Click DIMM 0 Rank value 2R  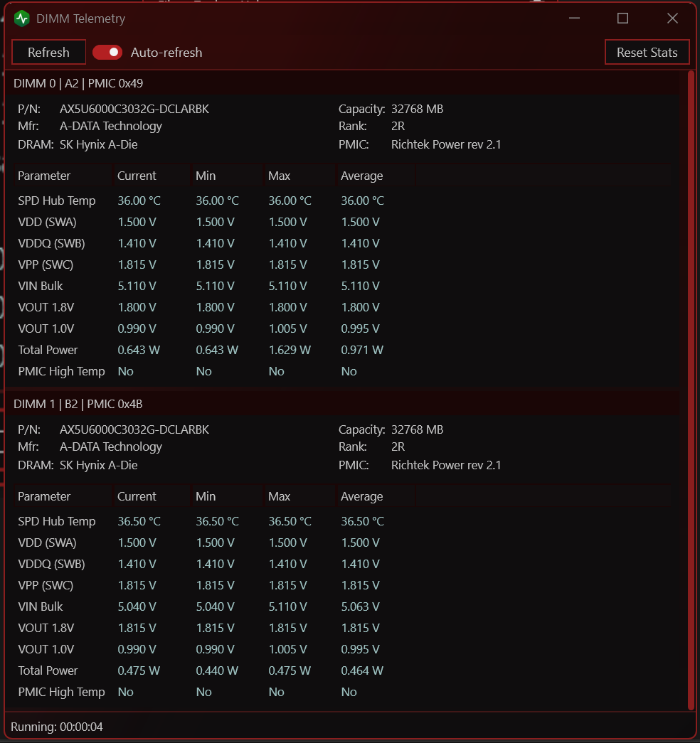pyautogui.click(x=398, y=126)
